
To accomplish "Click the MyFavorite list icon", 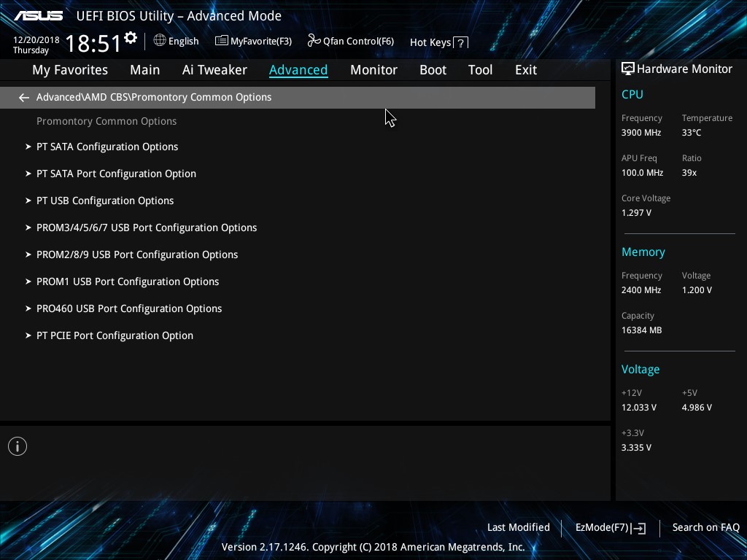I will (x=222, y=41).
